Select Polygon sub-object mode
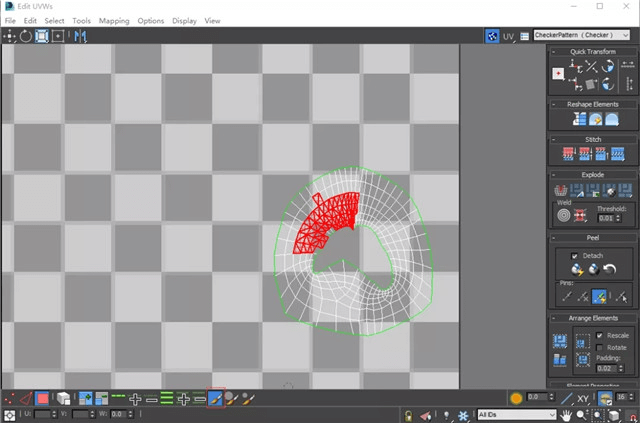Image resolution: width=640 pixels, height=423 pixels. pos(42,398)
